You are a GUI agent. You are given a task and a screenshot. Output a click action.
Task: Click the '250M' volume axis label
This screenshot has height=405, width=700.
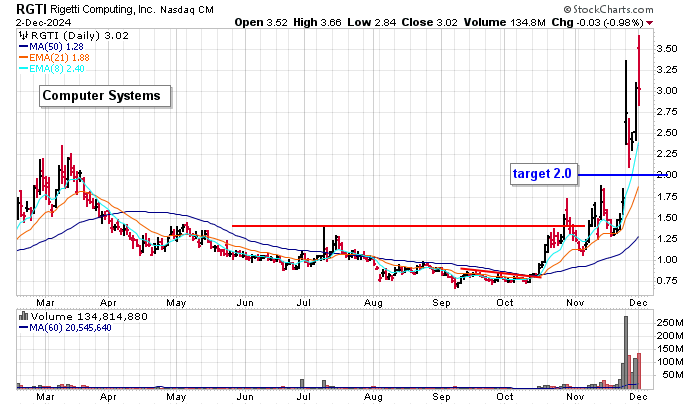coord(670,323)
